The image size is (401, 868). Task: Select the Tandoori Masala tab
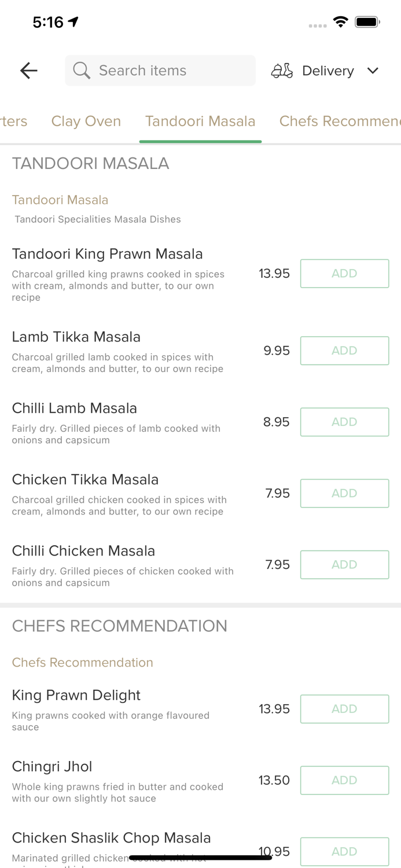[x=200, y=121]
